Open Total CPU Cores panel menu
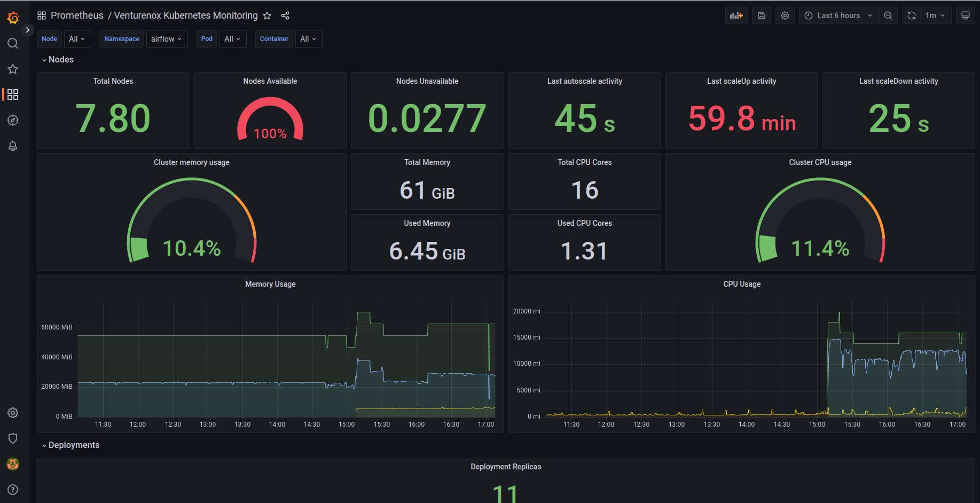980x503 pixels. (x=585, y=162)
